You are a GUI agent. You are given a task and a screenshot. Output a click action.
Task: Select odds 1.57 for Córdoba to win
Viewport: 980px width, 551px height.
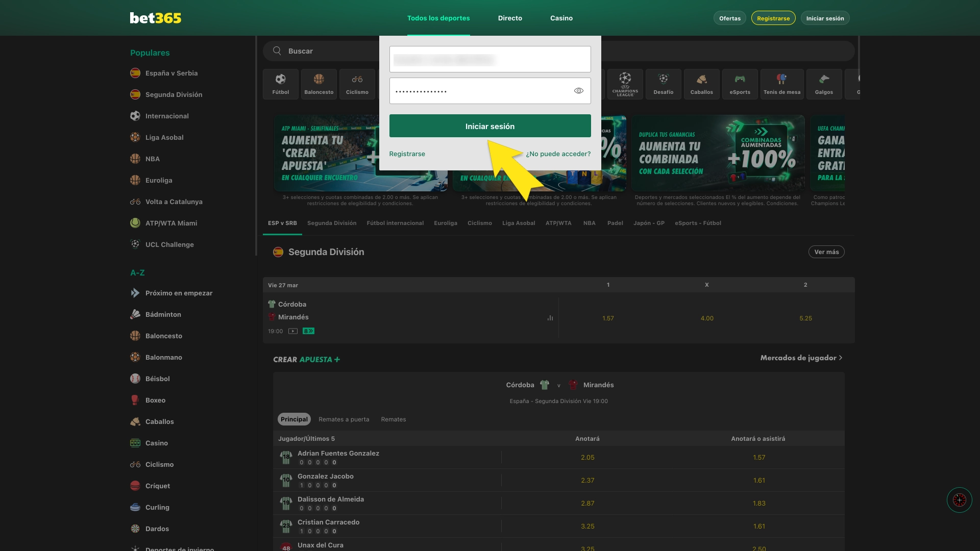[608, 318]
